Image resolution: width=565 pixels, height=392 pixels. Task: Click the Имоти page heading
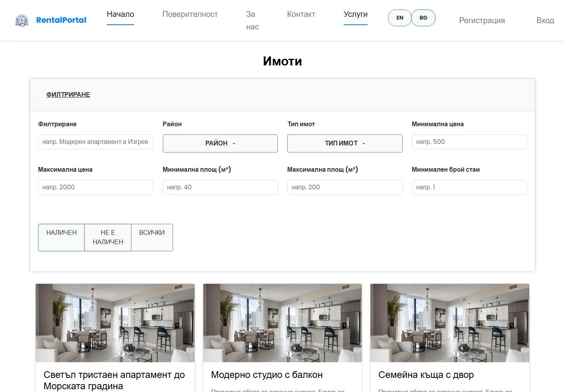[282, 61]
